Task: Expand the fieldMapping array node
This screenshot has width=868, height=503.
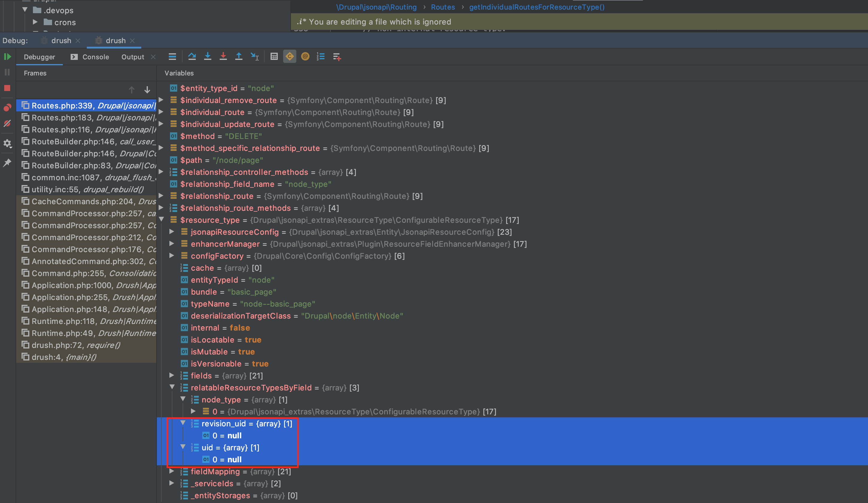Action: pyautogui.click(x=172, y=471)
